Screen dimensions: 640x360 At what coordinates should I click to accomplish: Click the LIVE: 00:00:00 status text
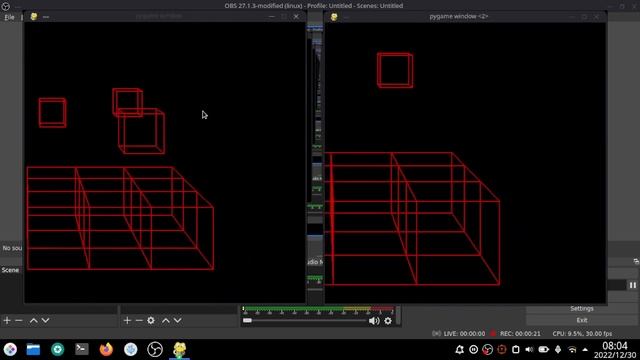[x=464, y=333]
